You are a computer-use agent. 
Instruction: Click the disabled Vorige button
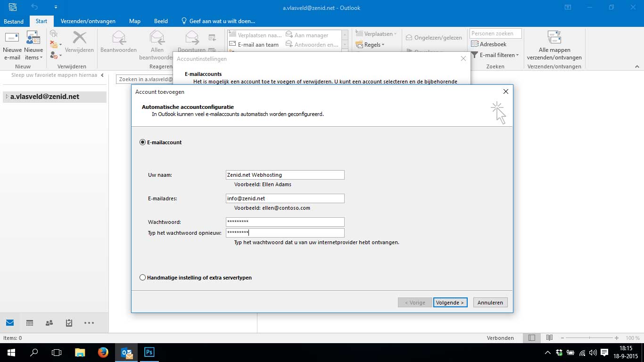coord(415,303)
